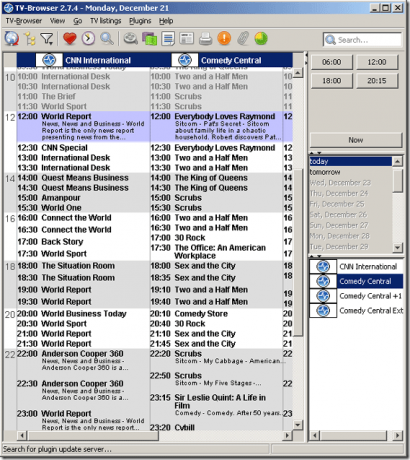Click into the Search field
Image resolution: width=410 pixels, height=460 pixels.
pyautogui.click(x=362, y=40)
